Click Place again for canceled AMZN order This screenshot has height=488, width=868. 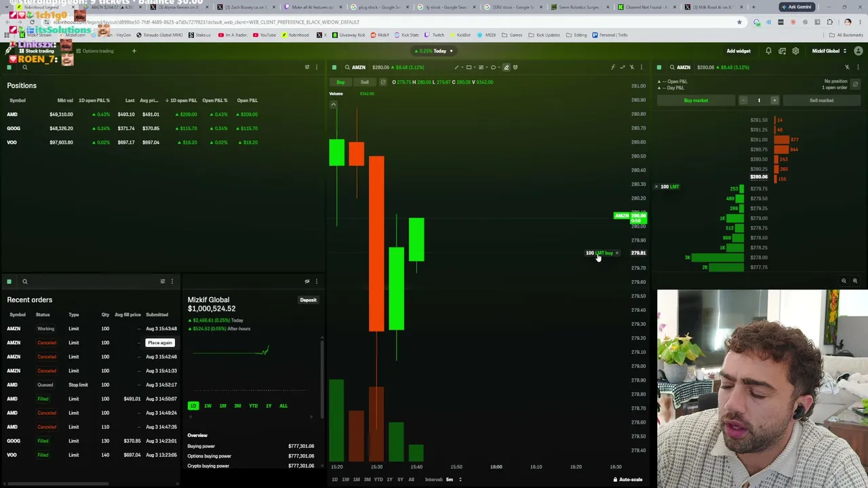point(160,342)
